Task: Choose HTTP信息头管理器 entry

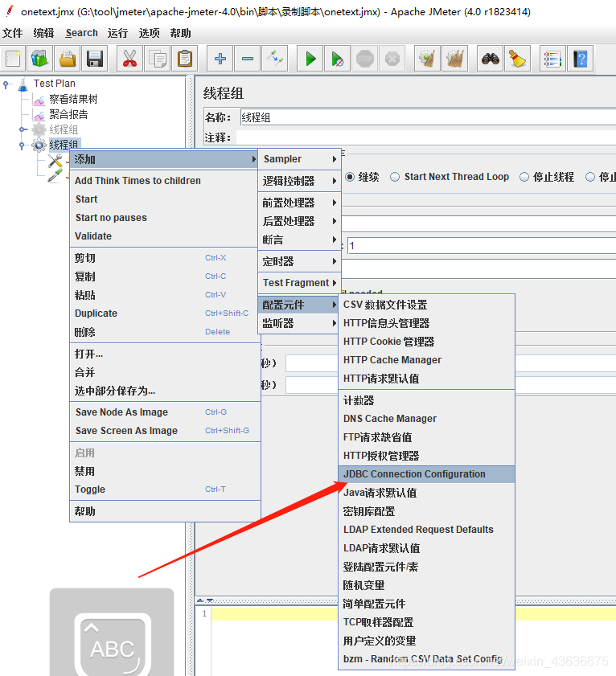Action: (x=427, y=323)
